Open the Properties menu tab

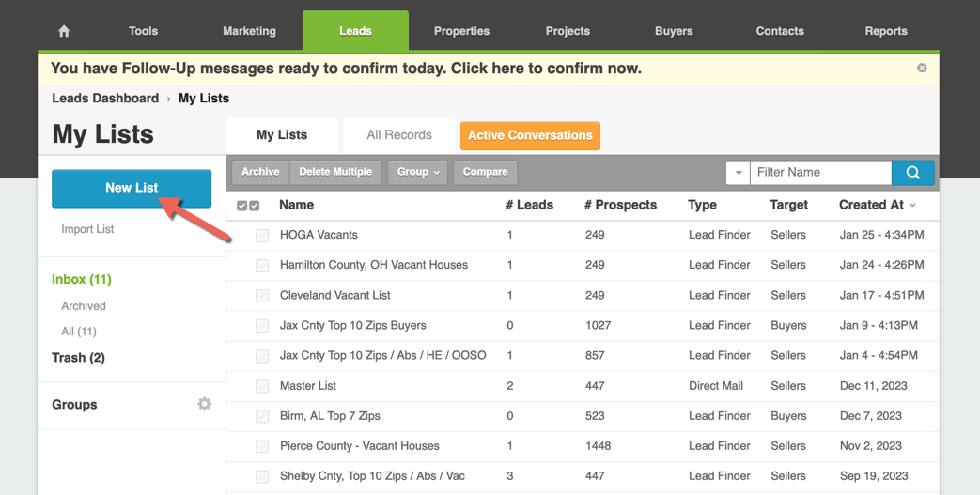click(x=461, y=31)
